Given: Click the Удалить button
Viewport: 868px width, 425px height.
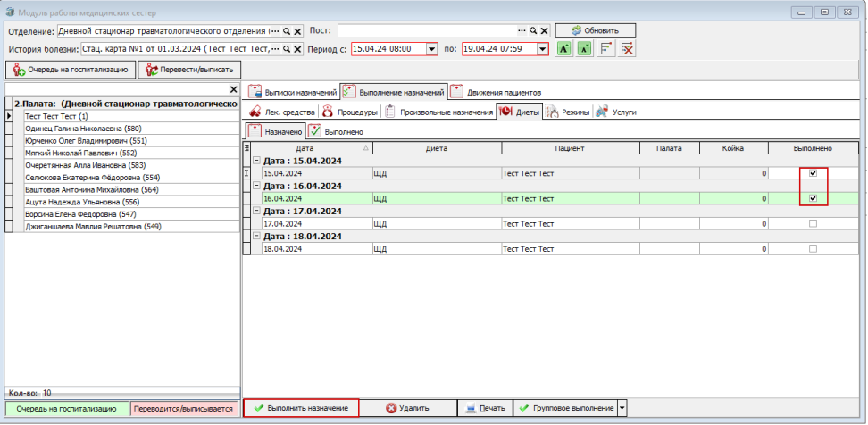Looking at the screenshot, I should tap(407, 408).
